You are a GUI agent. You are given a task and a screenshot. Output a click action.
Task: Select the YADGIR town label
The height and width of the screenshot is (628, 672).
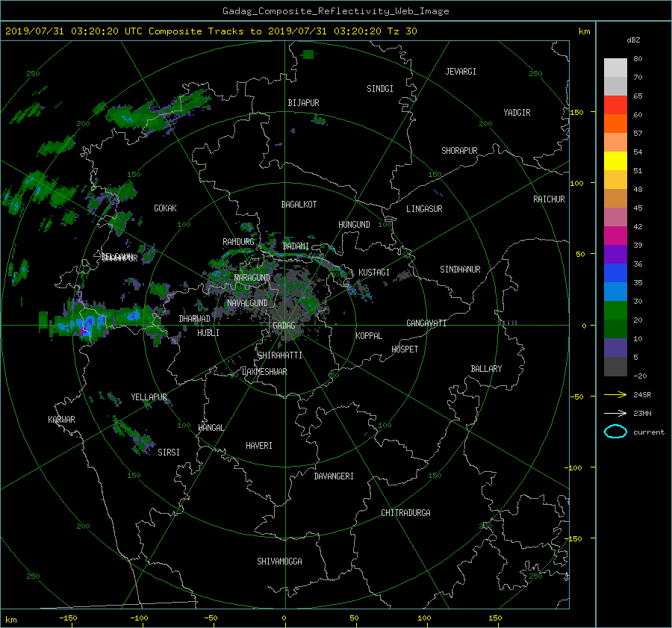click(517, 113)
